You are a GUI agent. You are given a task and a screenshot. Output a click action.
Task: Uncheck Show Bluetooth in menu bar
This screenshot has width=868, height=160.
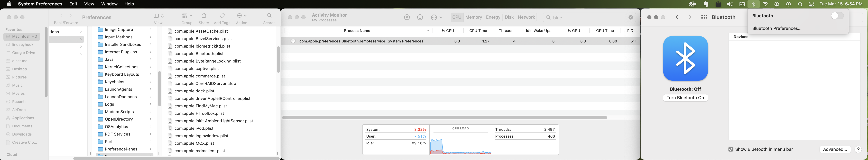pos(731,149)
